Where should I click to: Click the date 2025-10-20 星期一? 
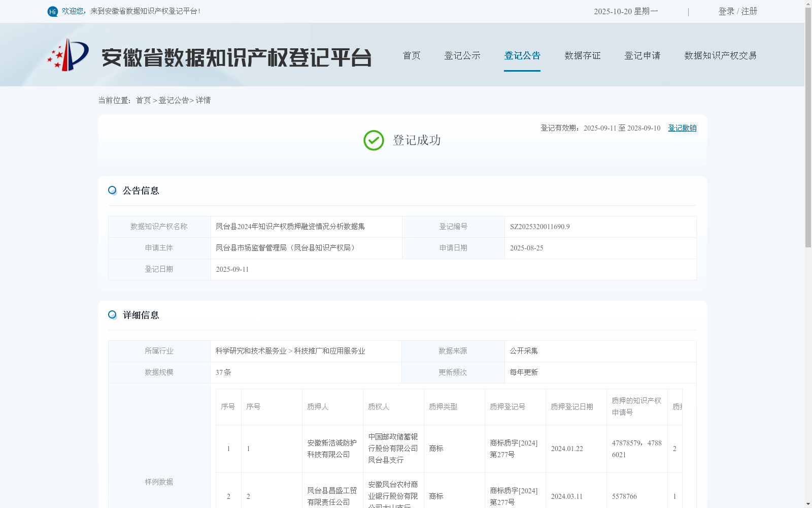coord(626,11)
